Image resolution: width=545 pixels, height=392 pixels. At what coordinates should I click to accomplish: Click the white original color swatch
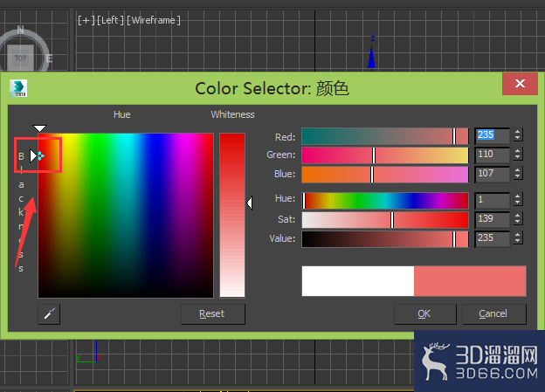pyautogui.click(x=358, y=281)
